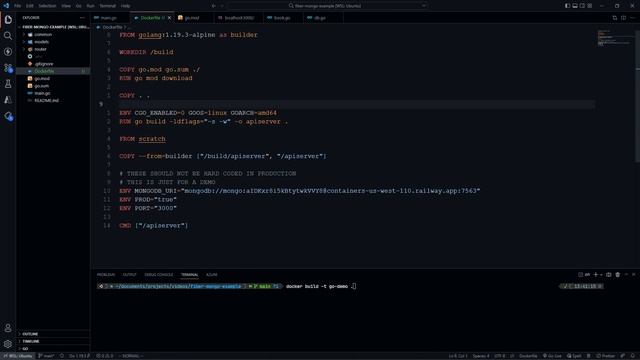Open the Manage gear in activity bar
This screenshot has height=360, width=640.
(x=8, y=344)
